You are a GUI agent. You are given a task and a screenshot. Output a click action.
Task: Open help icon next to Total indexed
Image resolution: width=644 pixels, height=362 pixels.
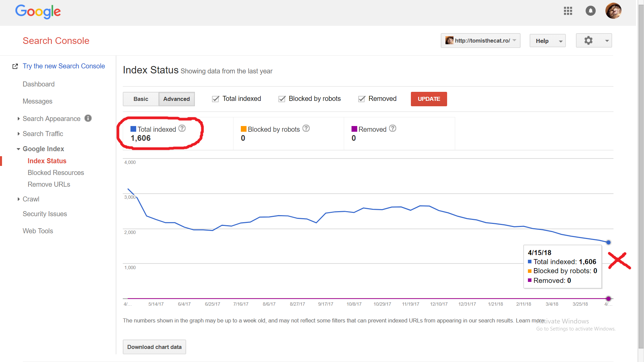click(182, 128)
